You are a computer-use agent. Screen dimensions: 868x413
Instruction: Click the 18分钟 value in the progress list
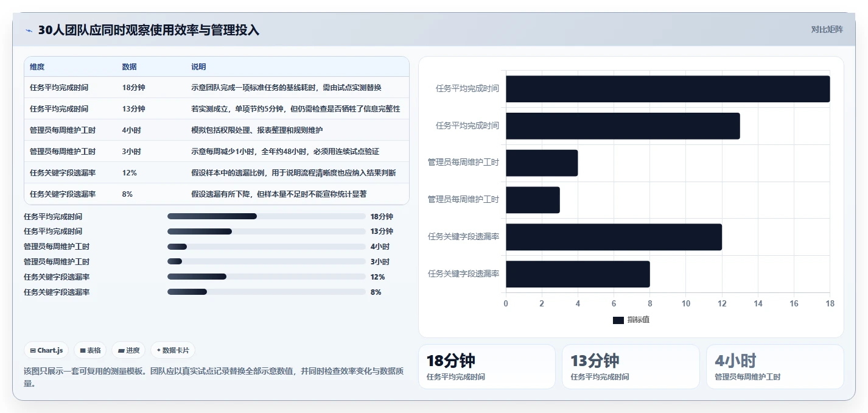pyautogui.click(x=382, y=216)
